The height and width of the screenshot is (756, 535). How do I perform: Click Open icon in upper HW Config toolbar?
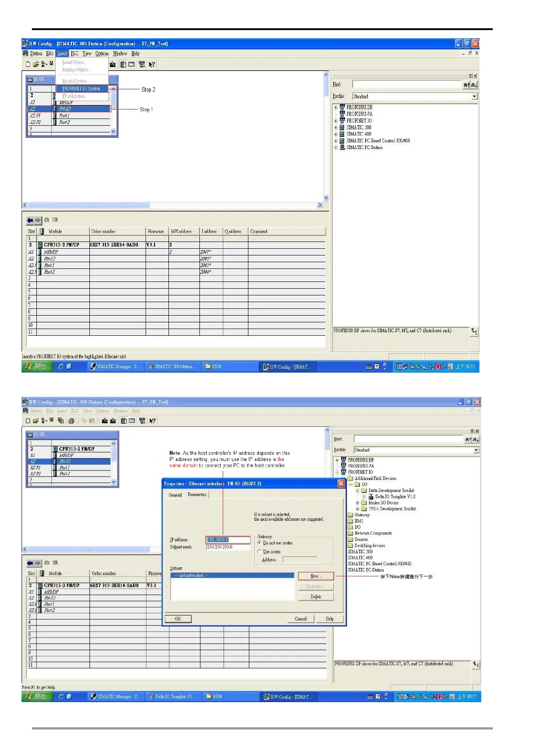coord(36,64)
